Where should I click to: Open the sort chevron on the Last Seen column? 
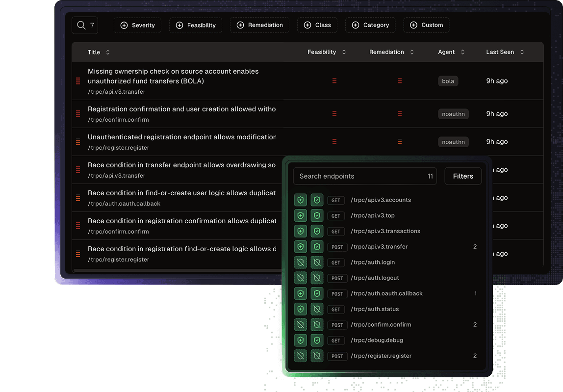521,52
